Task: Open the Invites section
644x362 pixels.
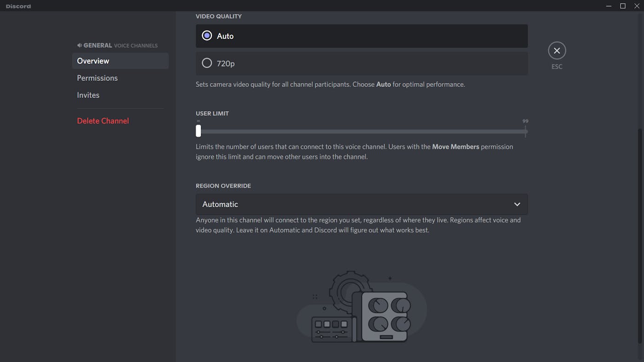Action: click(88, 95)
